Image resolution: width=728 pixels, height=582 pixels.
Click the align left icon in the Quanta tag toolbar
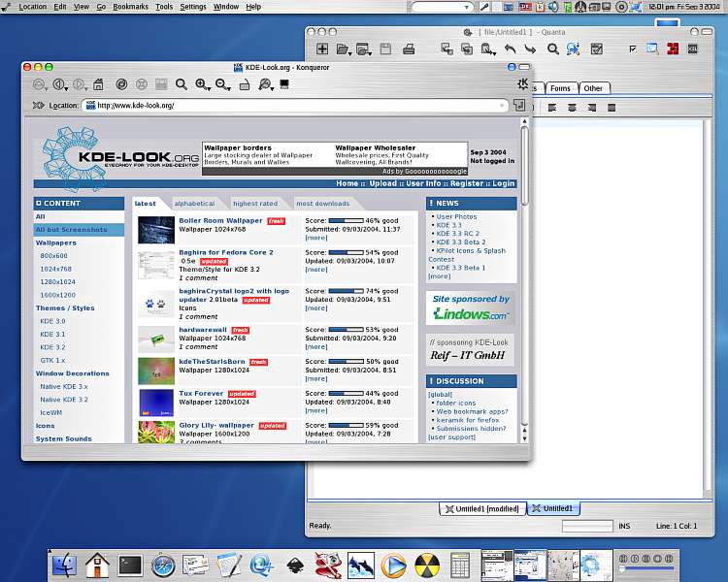pos(552,108)
